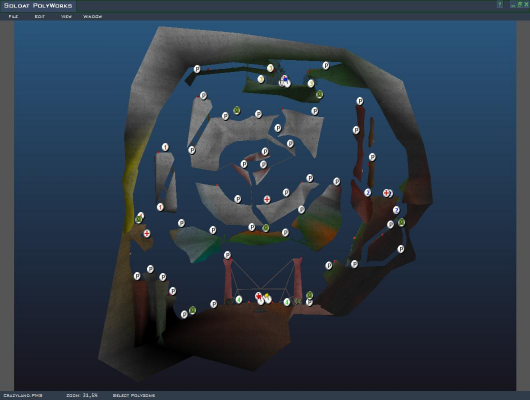
Task: Select green 4 marker by right bridge pillar
Action: 287,302
